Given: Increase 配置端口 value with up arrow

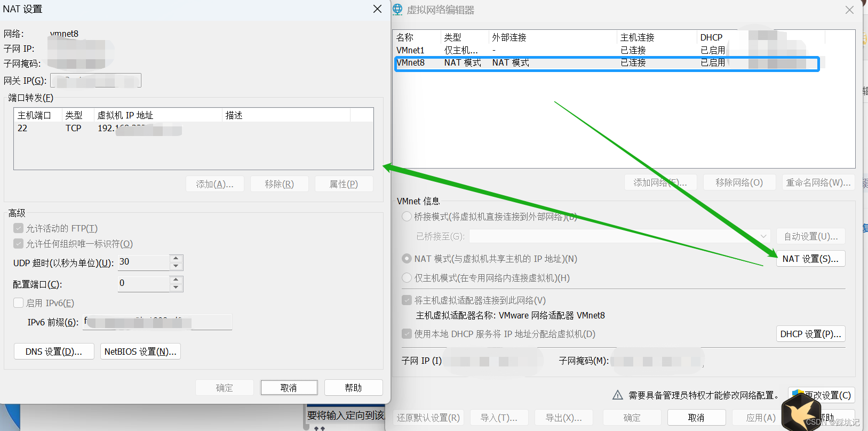Looking at the screenshot, I should click(x=176, y=280).
